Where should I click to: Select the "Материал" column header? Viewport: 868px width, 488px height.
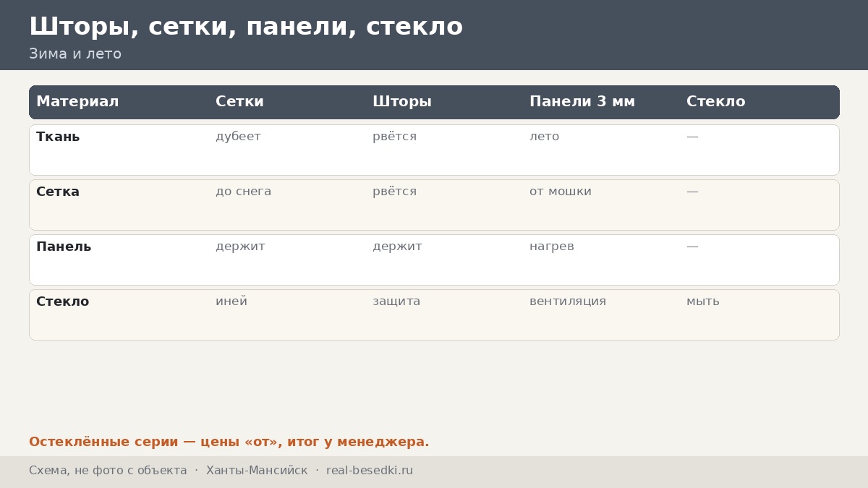77,102
